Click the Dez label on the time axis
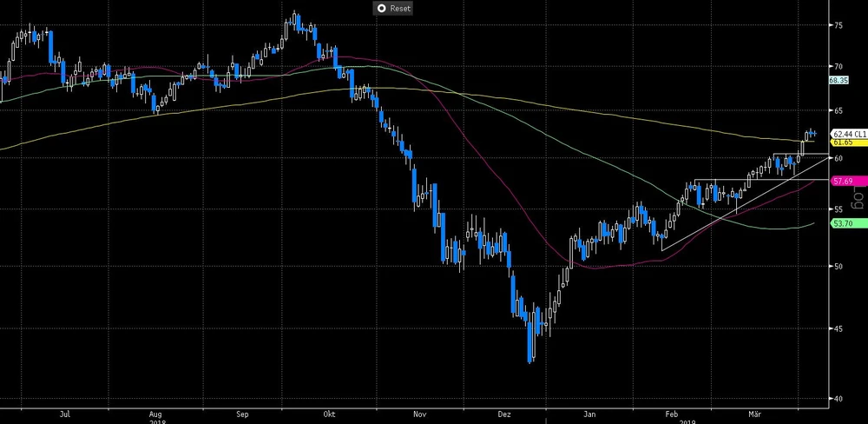The image size is (868, 424). (x=505, y=414)
